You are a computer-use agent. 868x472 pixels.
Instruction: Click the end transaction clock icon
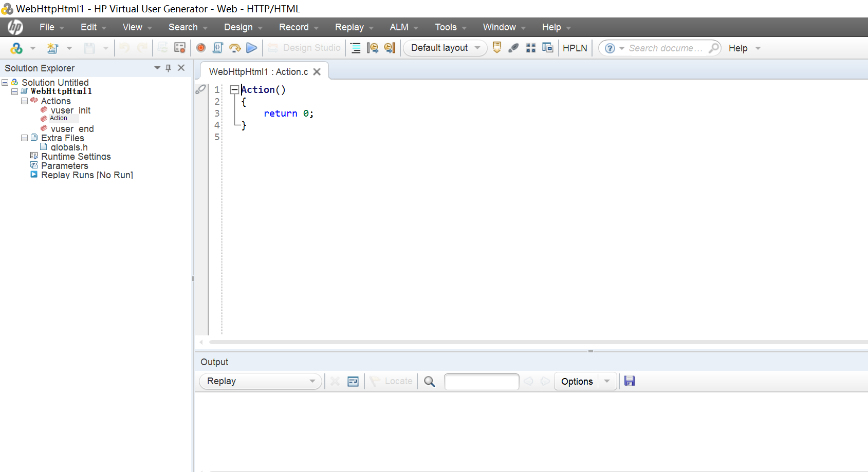coord(390,48)
